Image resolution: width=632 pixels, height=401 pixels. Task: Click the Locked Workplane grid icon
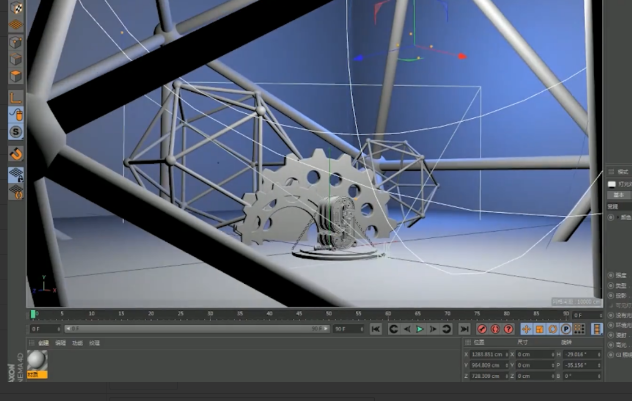(16, 175)
